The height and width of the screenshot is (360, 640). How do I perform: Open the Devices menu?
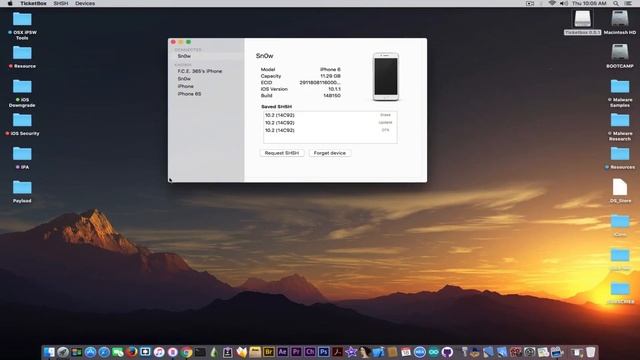[x=85, y=3]
